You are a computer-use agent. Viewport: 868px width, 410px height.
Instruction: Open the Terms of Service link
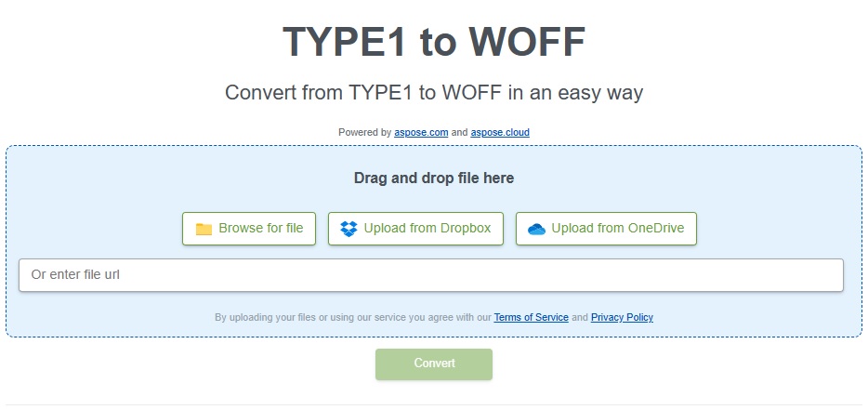pyautogui.click(x=531, y=318)
